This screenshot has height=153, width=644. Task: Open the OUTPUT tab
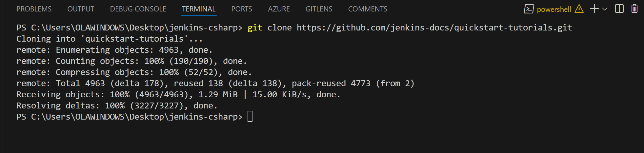point(81,9)
